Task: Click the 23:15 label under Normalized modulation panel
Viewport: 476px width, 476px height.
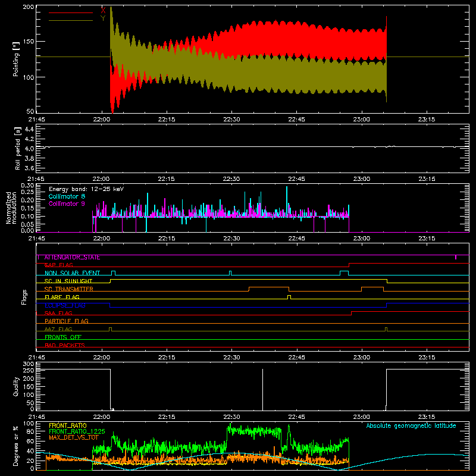Action: point(427,239)
